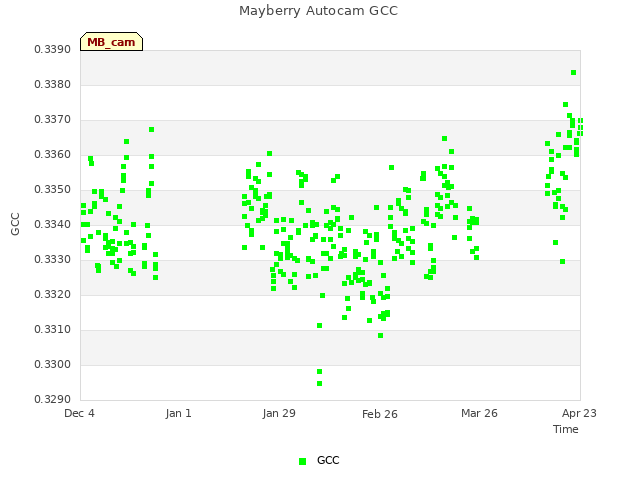Click the 0.3330 y-axis tick label
Viewport: 640px width, 480px height.
pos(53,260)
